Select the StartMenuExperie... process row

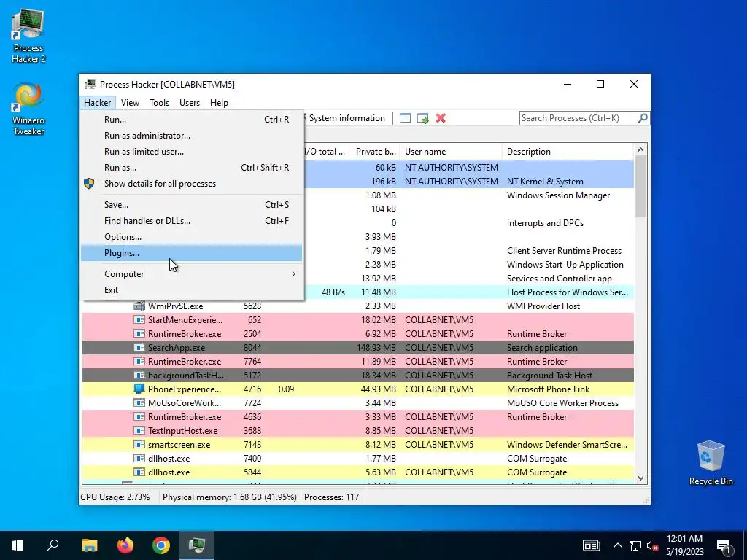[357, 320]
